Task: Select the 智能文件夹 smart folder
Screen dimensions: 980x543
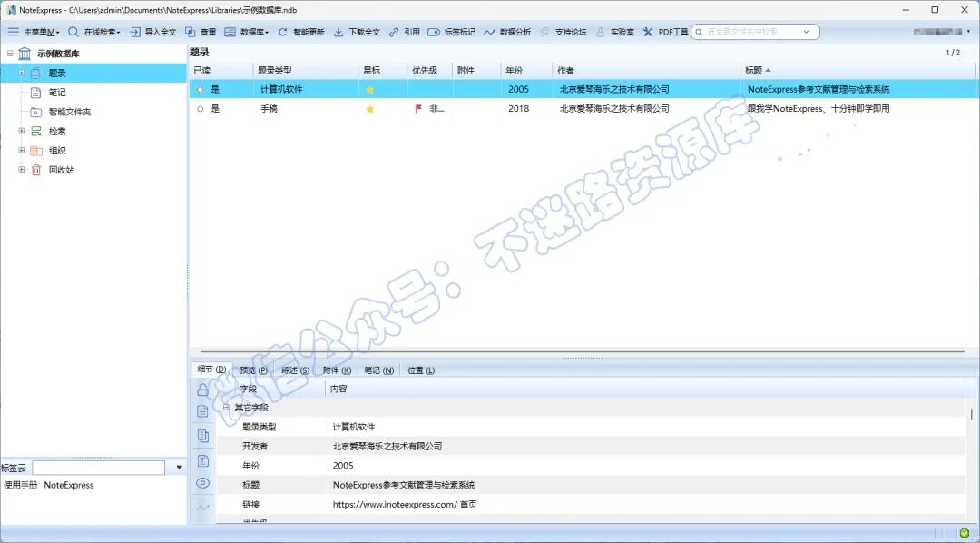Action: pos(70,113)
